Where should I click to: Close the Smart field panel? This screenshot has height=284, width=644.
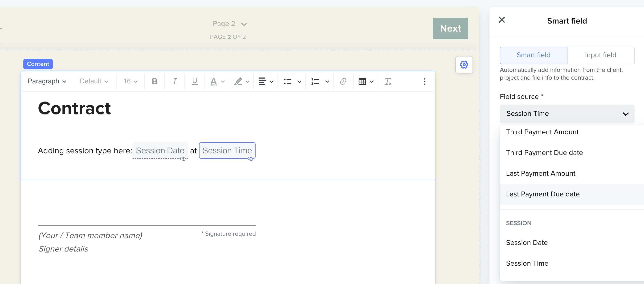point(502,20)
